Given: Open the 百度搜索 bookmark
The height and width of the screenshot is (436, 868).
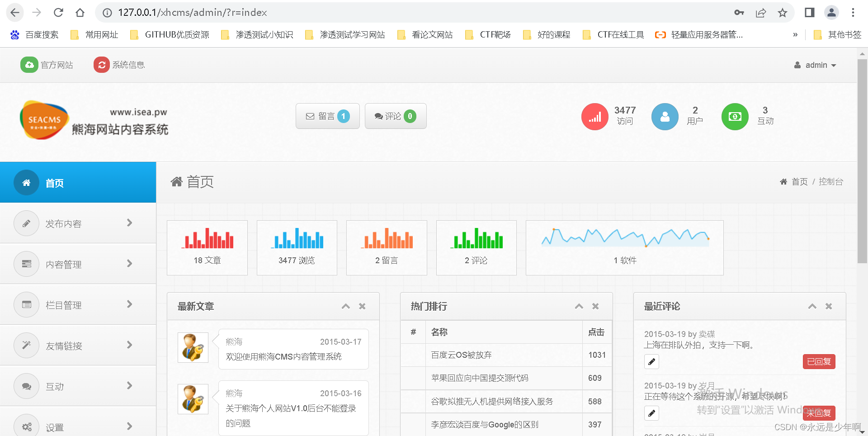Looking at the screenshot, I should tap(34, 35).
